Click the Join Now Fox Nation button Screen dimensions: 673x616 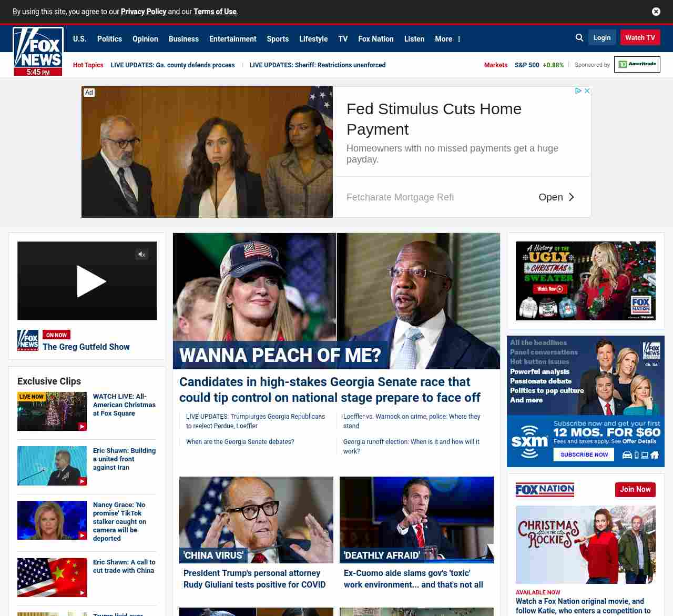[x=635, y=490]
